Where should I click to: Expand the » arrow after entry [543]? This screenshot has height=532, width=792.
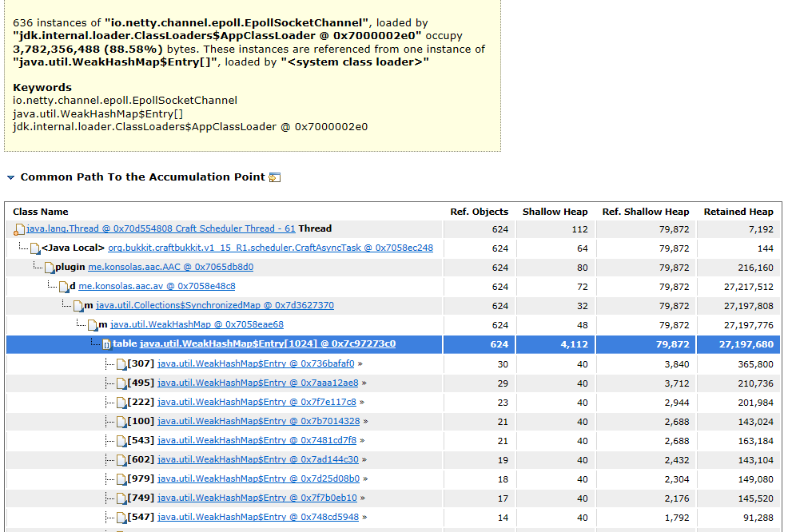[362, 441]
